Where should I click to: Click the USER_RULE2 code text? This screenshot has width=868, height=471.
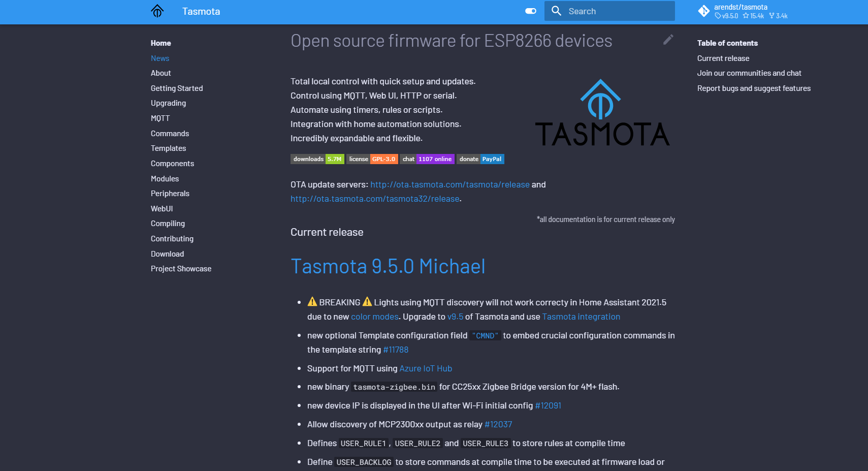[417, 444]
